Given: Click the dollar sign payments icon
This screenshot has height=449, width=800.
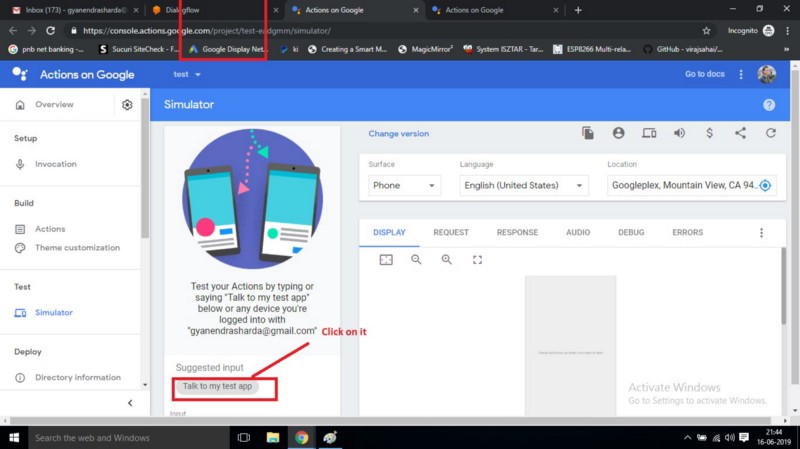Looking at the screenshot, I should (x=710, y=133).
